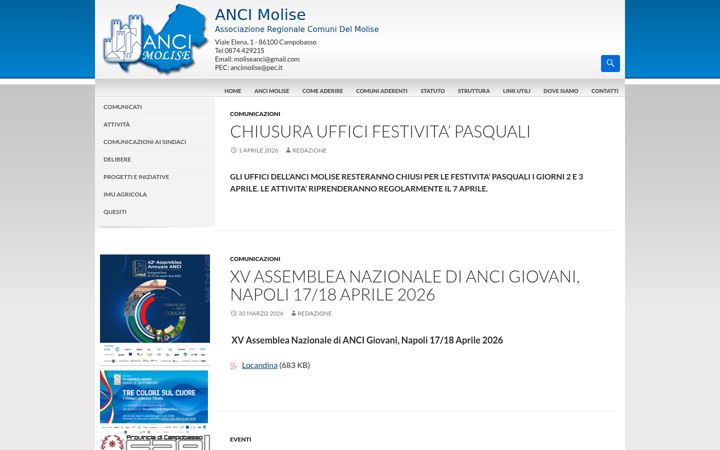
Task: Click the blue search magnifier button
Action: click(x=610, y=63)
